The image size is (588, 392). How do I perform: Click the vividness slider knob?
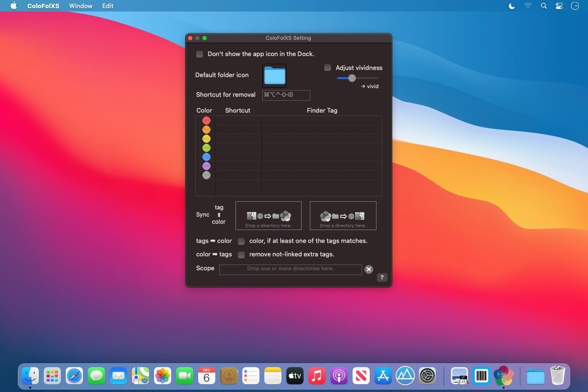point(352,78)
